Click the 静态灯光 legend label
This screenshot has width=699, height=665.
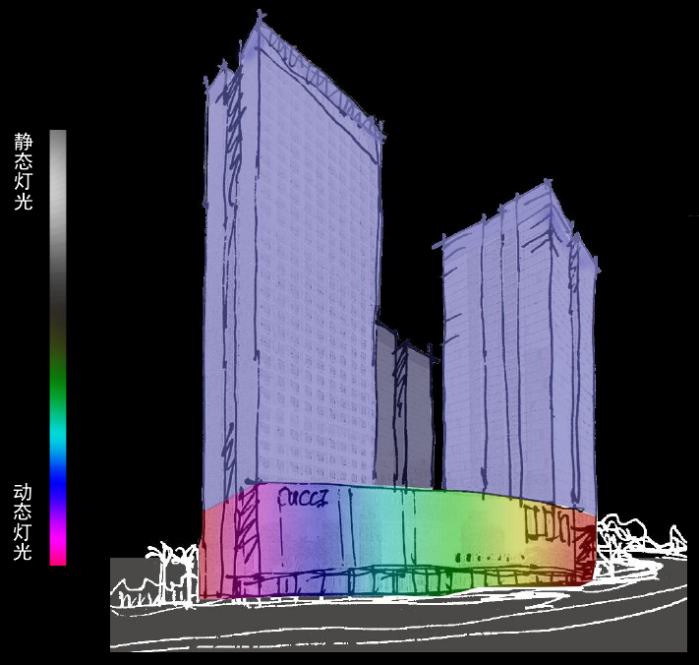click(23, 171)
